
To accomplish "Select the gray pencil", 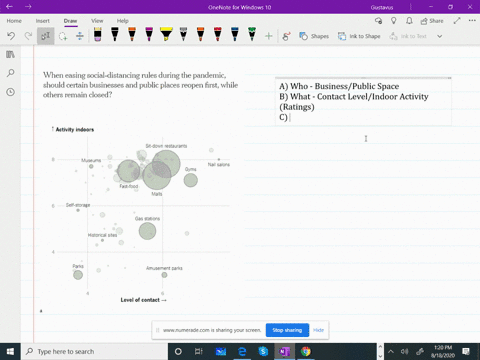I will coord(183,35).
